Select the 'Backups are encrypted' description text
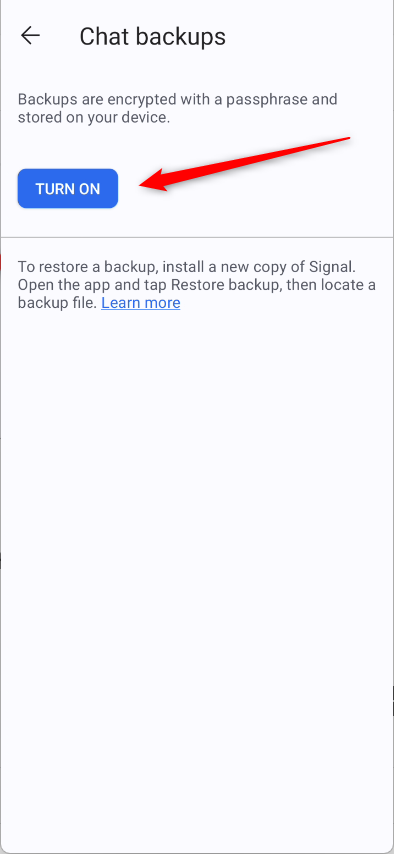The height and width of the screenshot is (854, 394). [178, 108]
